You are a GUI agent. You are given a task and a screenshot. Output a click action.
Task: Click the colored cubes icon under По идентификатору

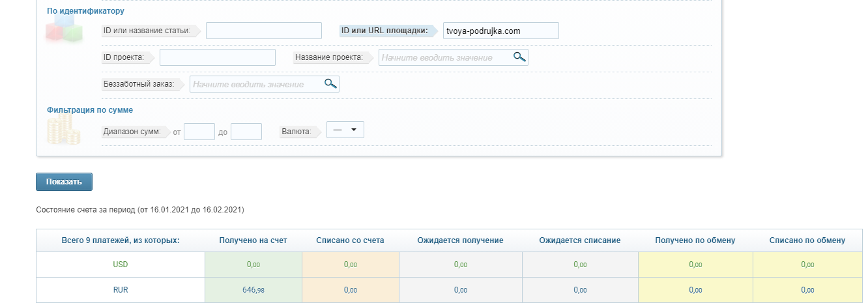65,29
